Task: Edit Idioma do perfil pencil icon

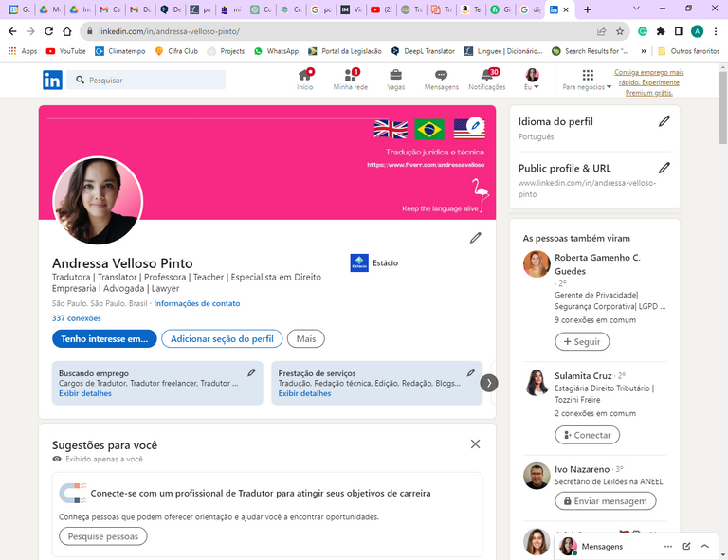Action: click(x=664, y=121)
